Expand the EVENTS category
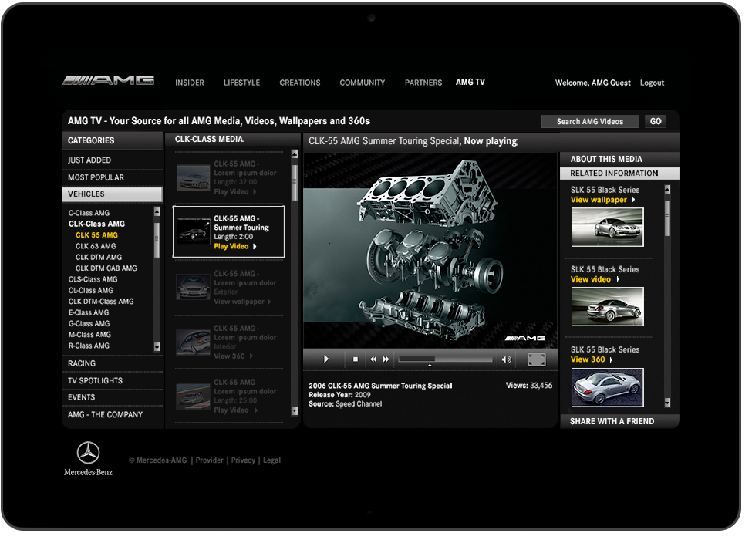Screen dimensions: 752x560 pos(113,397)
